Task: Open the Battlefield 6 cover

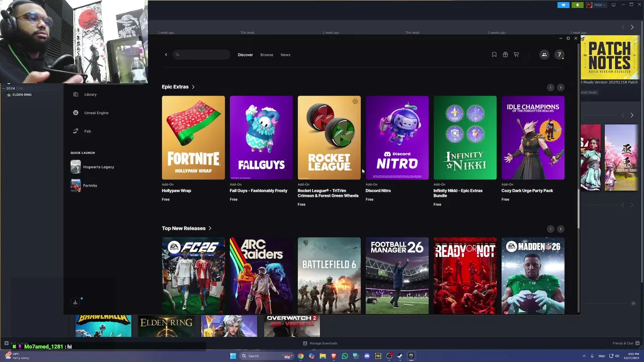Action: coord(329,276)
